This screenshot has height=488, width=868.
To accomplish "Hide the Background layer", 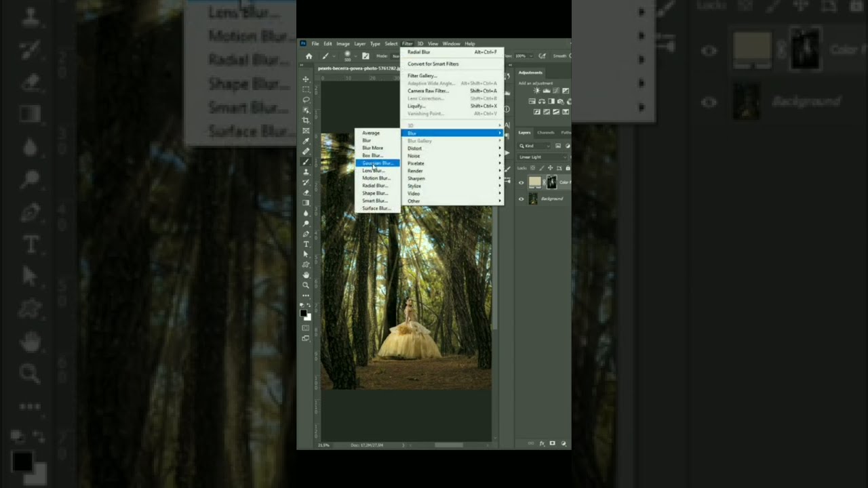I will point(521,199).
